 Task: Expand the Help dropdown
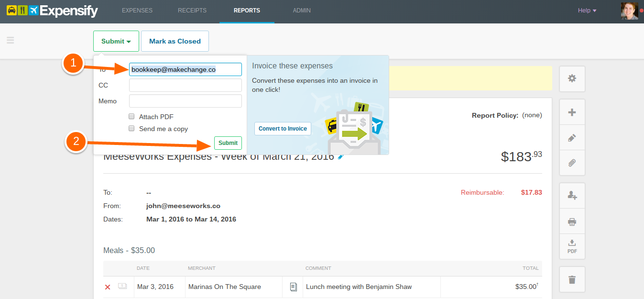pos(587,10)
